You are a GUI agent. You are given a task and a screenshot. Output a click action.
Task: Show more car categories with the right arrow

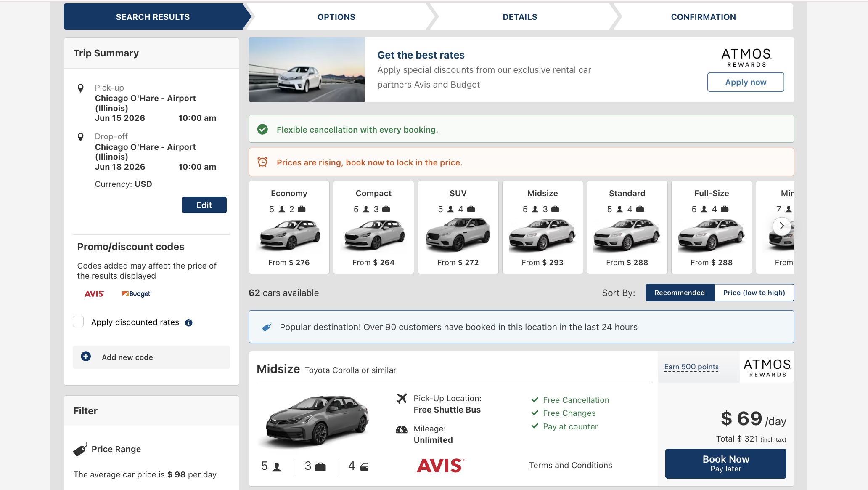(x=782, y=226)
